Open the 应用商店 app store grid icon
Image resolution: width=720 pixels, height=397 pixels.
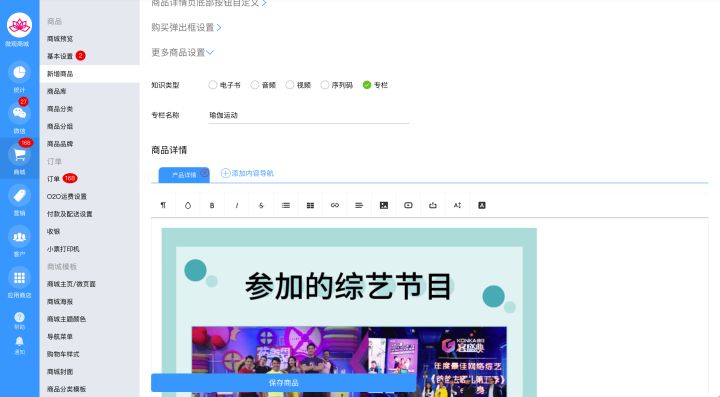click(19, 278)
